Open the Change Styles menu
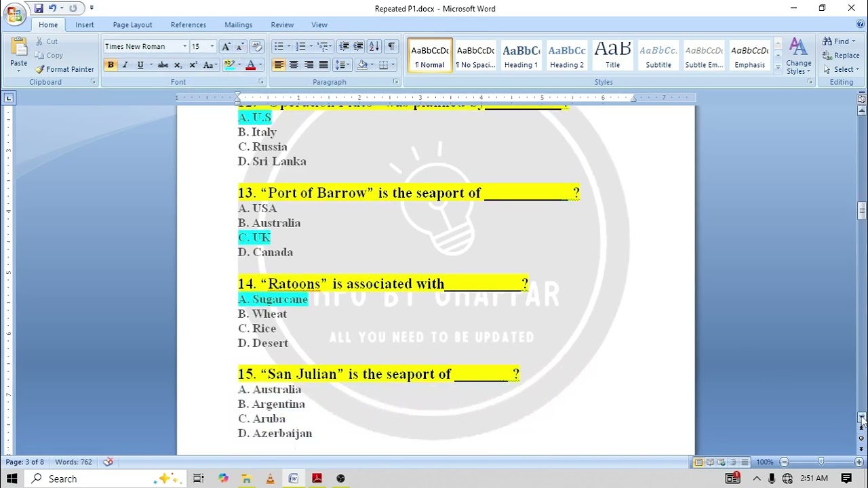The width and height of the screenshot is (868, 488). coord(798,56)
